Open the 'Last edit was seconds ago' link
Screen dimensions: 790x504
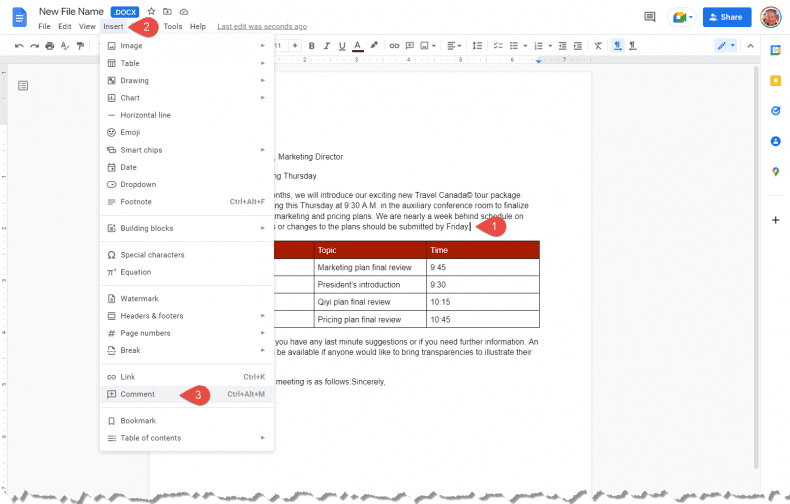click(x=262, y=26)
